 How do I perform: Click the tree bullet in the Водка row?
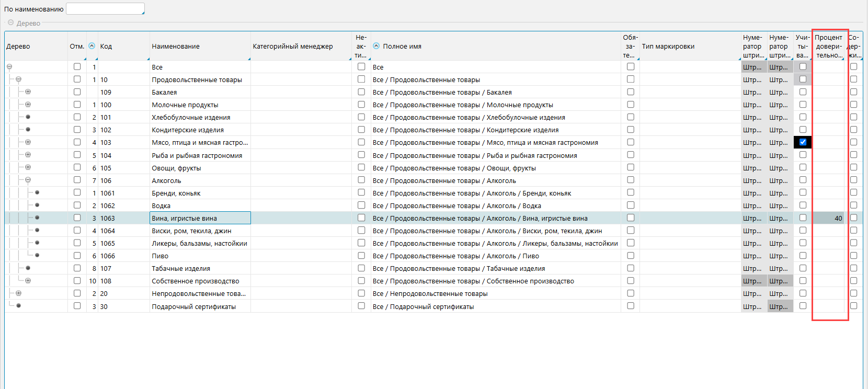[x=37, y=205]
